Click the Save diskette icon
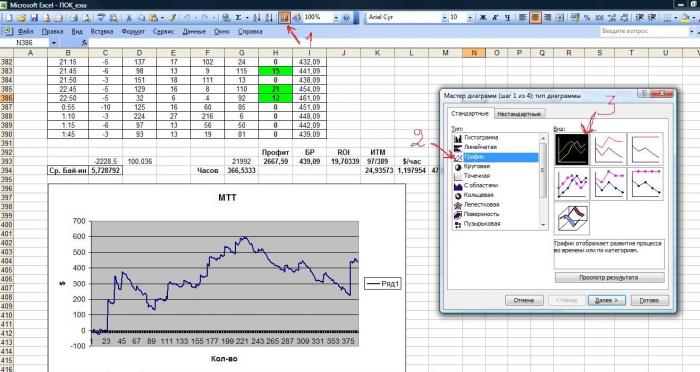 coord(33,18)
